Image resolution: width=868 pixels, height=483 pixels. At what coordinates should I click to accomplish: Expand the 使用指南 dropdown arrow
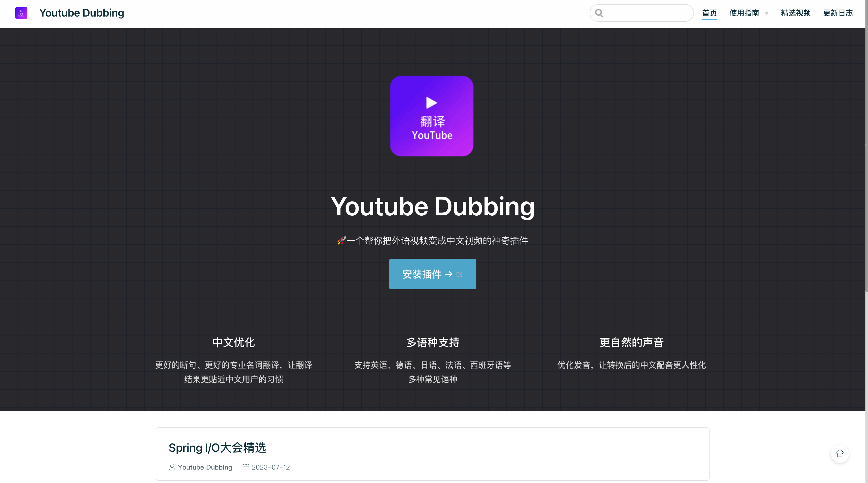tap(767, 13)
